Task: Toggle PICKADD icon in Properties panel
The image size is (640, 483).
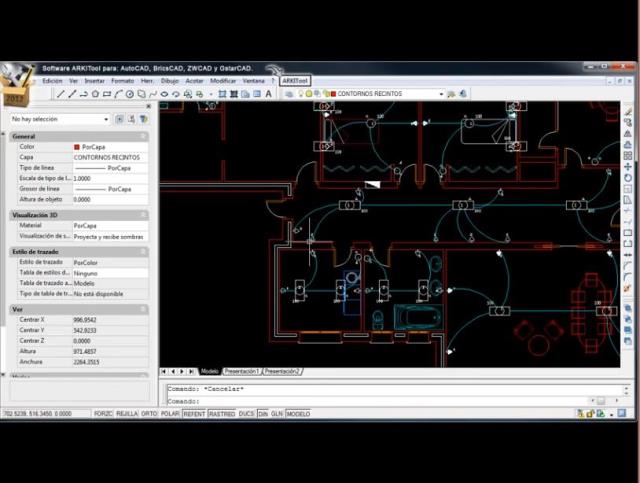Action: click(x=119, y=119)
